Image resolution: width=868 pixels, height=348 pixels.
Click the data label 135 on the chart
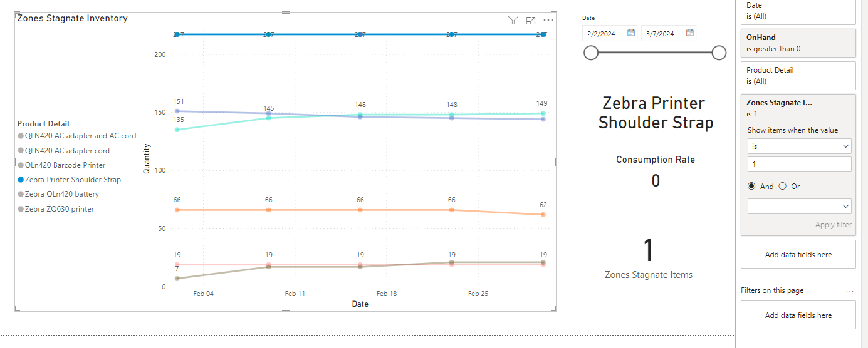click(x=178, y=120)
